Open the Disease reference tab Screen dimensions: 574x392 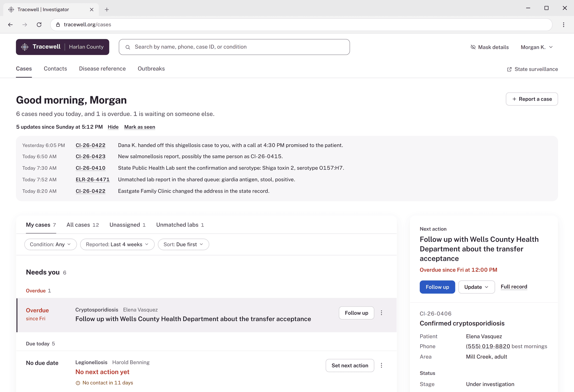102,69
